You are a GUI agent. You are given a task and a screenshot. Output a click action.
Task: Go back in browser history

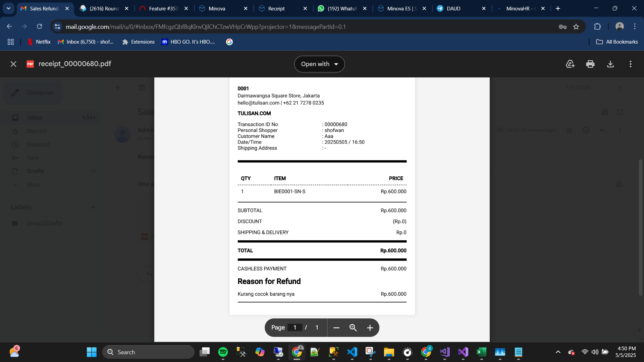[9, 26]
